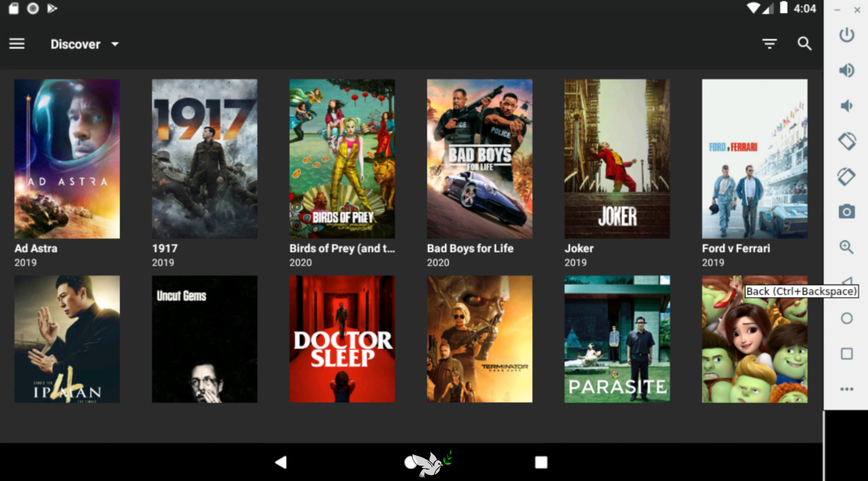868x481 pixels.
Task: Click the emulator sidebar Home circle
Action: pos(846,318)
